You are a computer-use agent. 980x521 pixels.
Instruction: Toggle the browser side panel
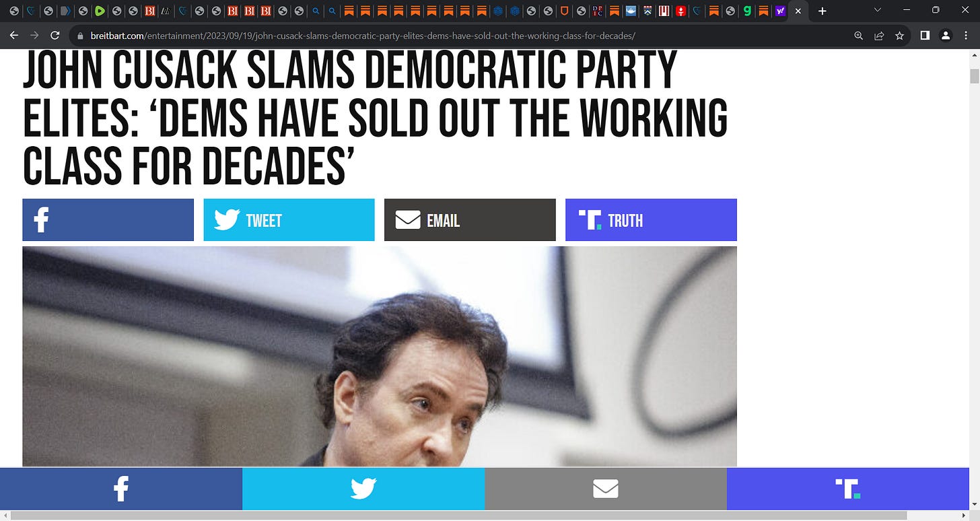tap(925, 36)
